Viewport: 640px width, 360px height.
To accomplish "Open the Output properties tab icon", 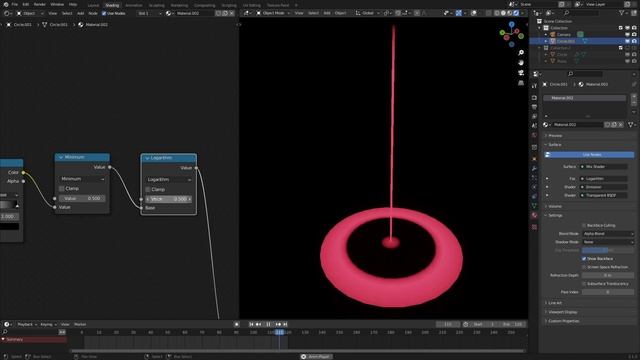I will (x=534, y=107).
